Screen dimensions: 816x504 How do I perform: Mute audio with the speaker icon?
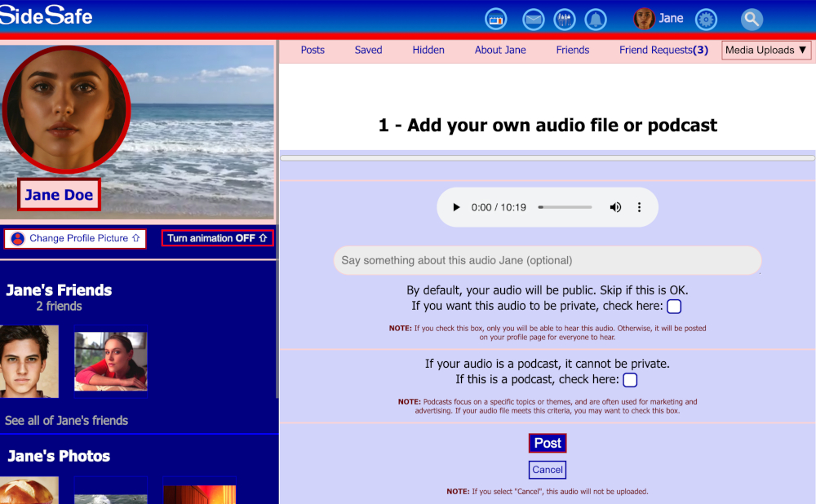[x=615, y=207]
